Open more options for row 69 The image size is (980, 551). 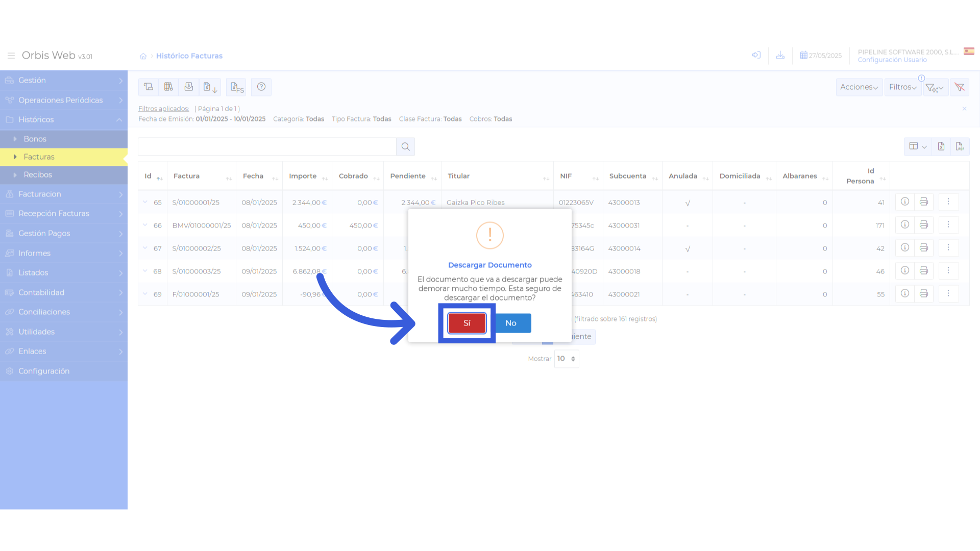click(x=948, y=293)
